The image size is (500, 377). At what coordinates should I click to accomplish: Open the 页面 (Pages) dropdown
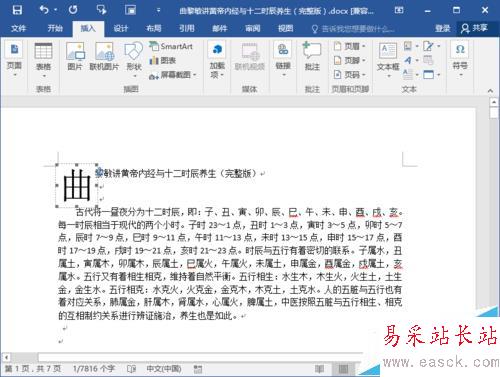click(x=14, y=59)
